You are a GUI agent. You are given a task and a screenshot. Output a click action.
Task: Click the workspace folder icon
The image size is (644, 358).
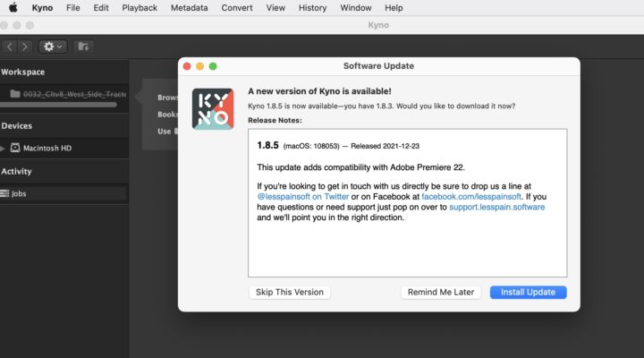point(15,94)
